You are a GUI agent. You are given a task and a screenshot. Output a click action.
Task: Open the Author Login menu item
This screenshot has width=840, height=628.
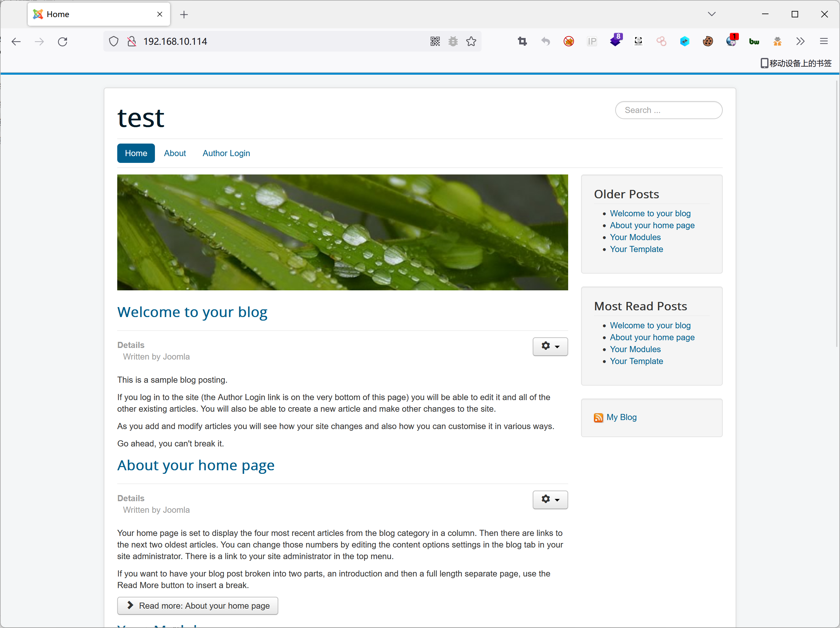pos(226,153)
